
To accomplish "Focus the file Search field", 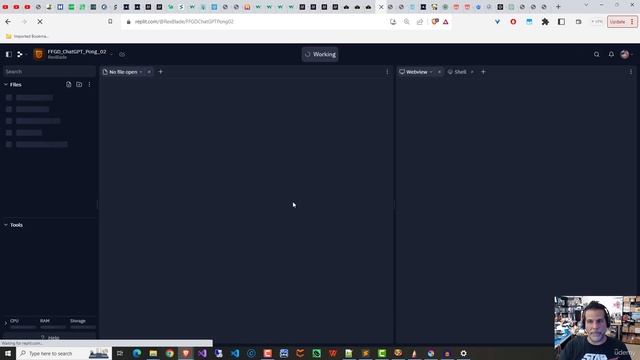I will pyautogui.click(x=49, y=71).
